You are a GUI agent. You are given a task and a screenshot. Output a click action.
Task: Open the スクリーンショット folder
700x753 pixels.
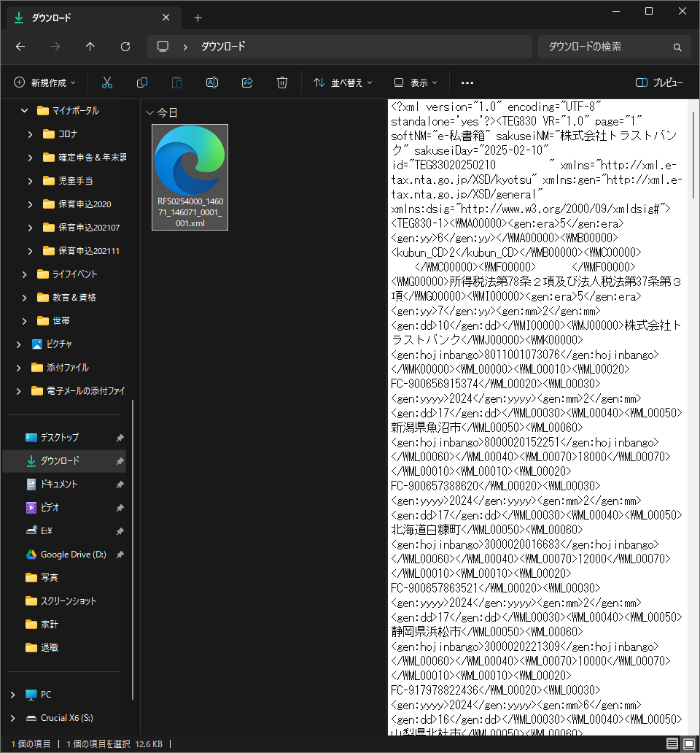pos(68,601)
